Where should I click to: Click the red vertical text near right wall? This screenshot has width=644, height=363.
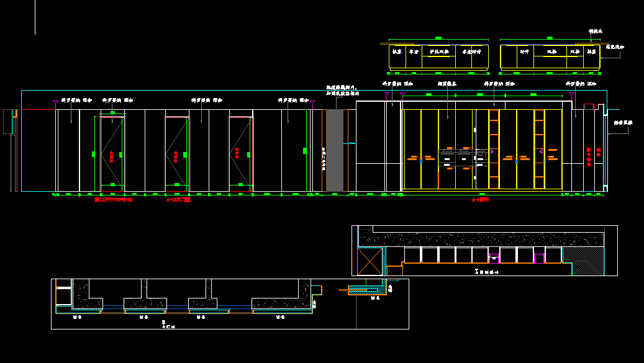[x=589, y=156]
